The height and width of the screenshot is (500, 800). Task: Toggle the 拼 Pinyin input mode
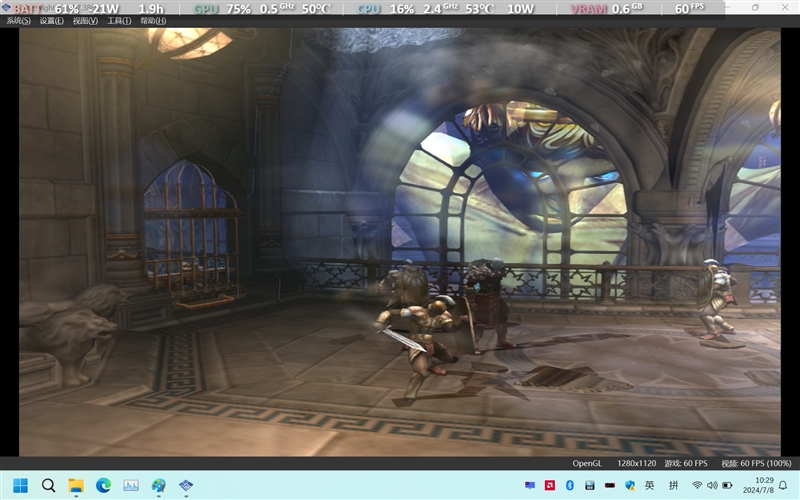pyautogui.click(x=673, y=485)
